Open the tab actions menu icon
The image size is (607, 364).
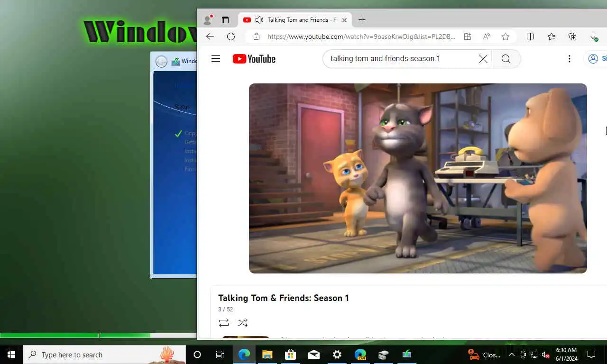(225, 20)
